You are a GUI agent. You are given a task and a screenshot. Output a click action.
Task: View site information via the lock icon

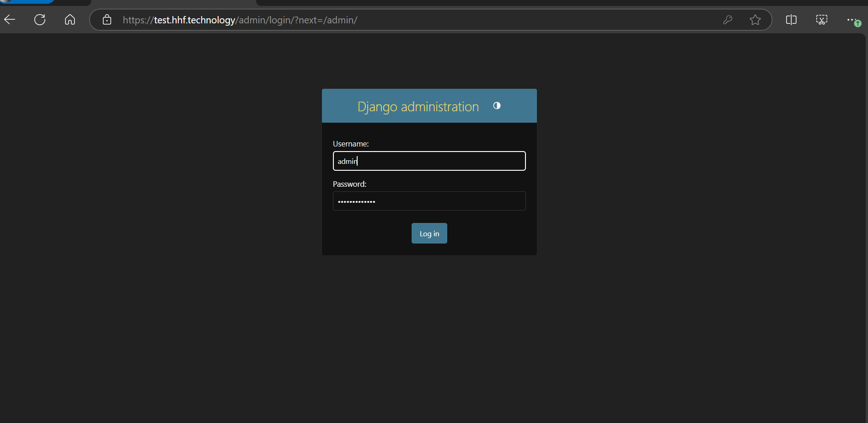[x=107, y=20]
